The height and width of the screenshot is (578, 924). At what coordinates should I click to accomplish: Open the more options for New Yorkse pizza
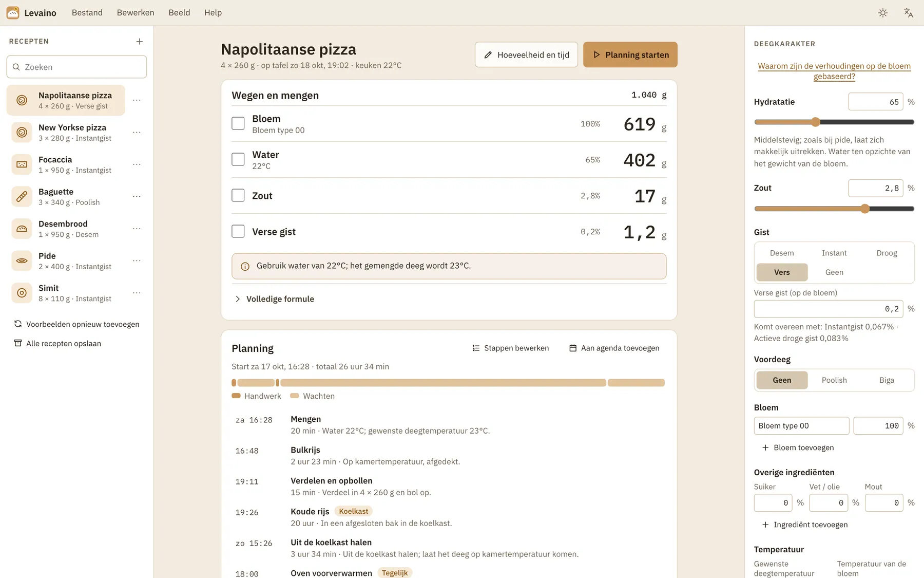coord(137,133)
